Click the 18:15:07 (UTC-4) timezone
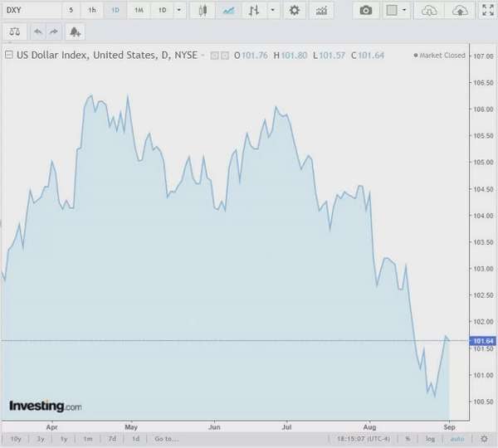 (x=364, y=439)
